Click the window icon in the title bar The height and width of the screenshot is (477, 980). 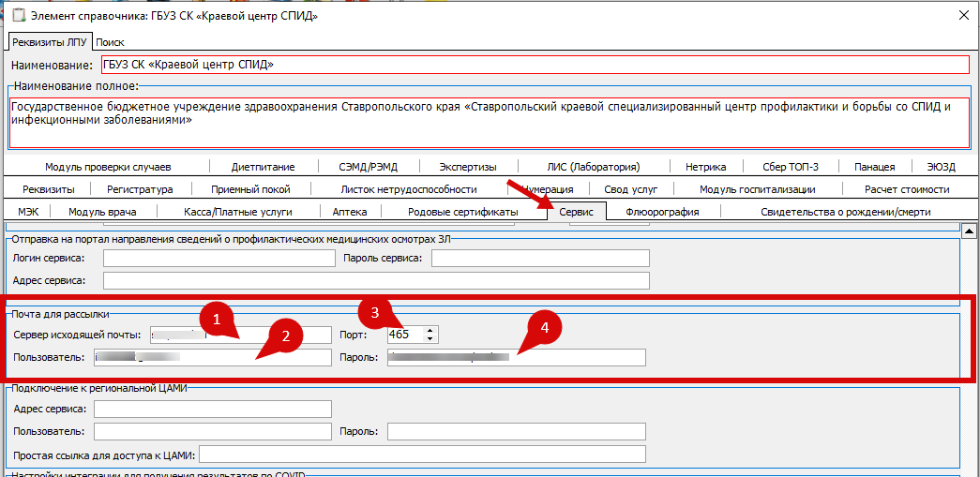tap(16, 15)
